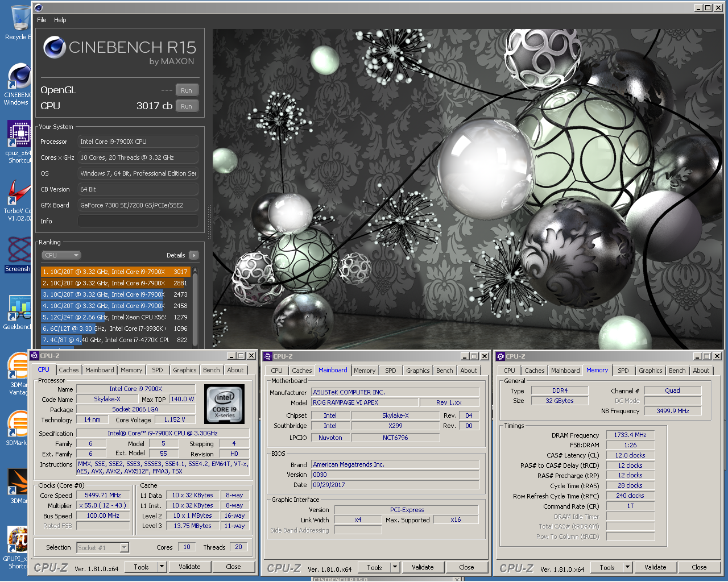Select ranking row 1 with score 3017
Screen dimensions: 728x582
point(116,272)
